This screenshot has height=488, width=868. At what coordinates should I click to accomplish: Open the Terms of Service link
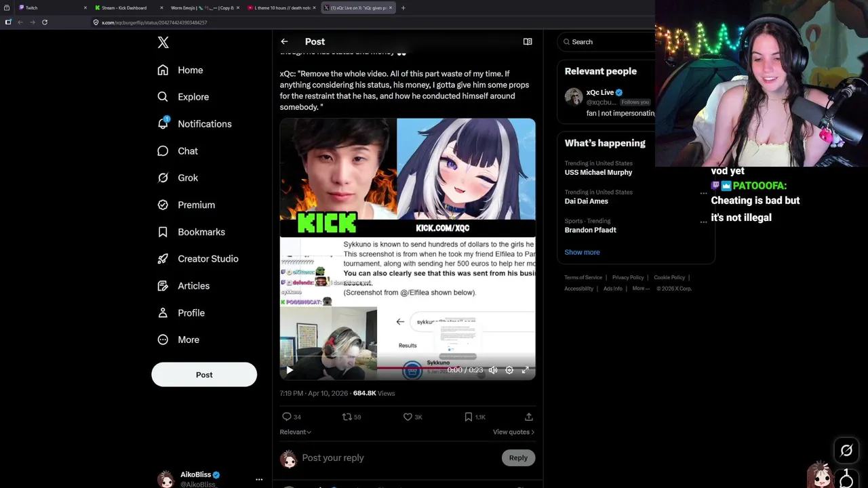pos(583,277)
